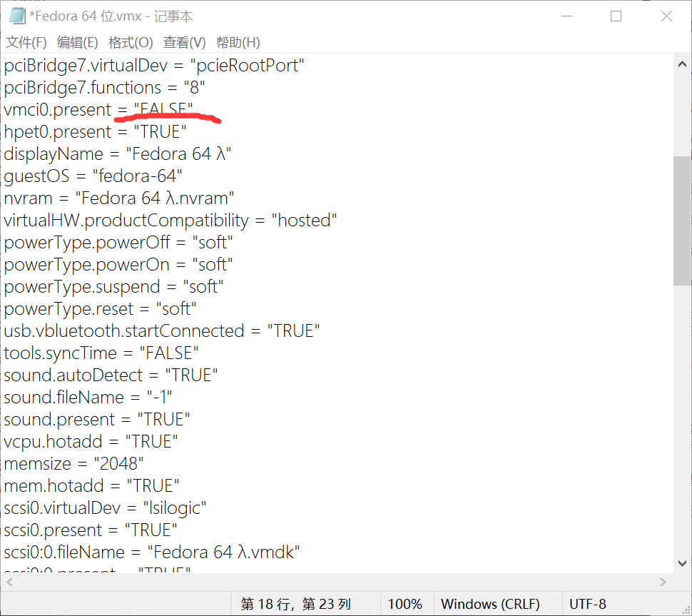Viewport: 692px width, 616px height.
Task: Click the powerType.suspend line
Action: [113, 286]
